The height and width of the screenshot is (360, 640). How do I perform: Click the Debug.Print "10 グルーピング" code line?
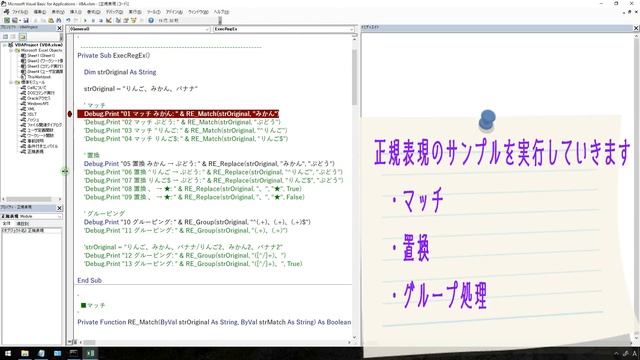197,222
